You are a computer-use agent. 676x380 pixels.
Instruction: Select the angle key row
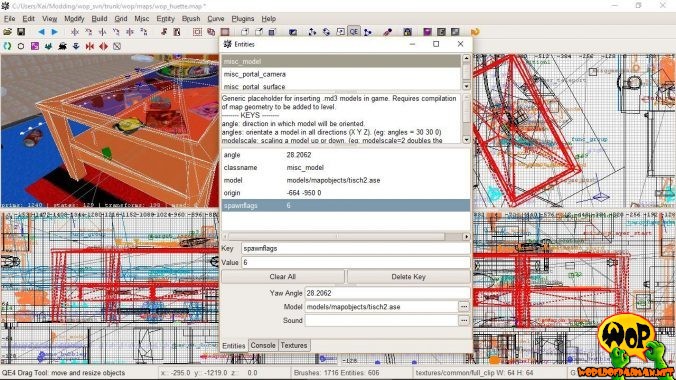[x=346, y=155]
